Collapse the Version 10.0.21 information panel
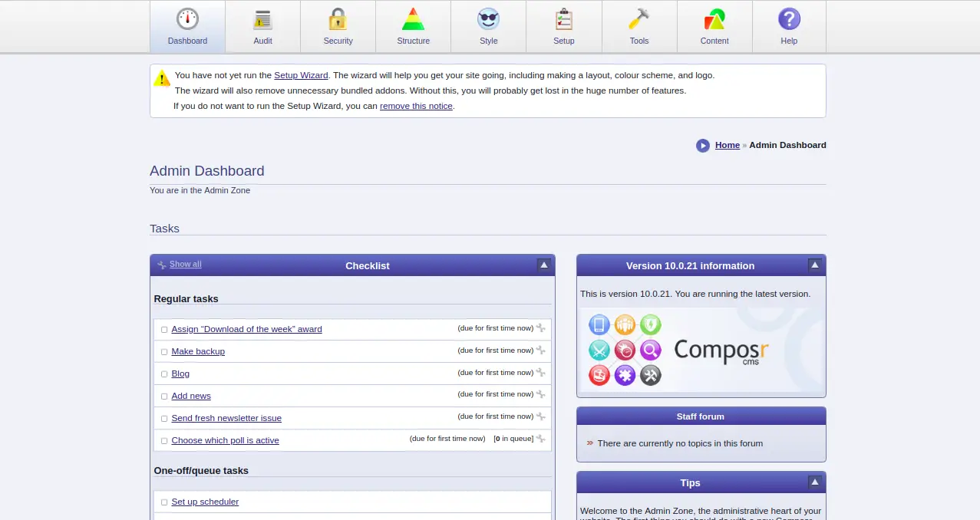 (x=815, y=265)
